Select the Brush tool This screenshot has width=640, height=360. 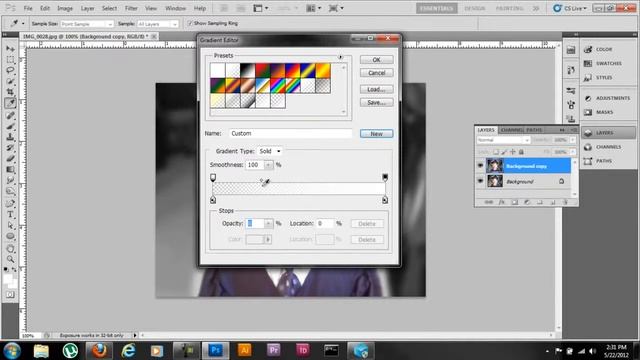10,127
